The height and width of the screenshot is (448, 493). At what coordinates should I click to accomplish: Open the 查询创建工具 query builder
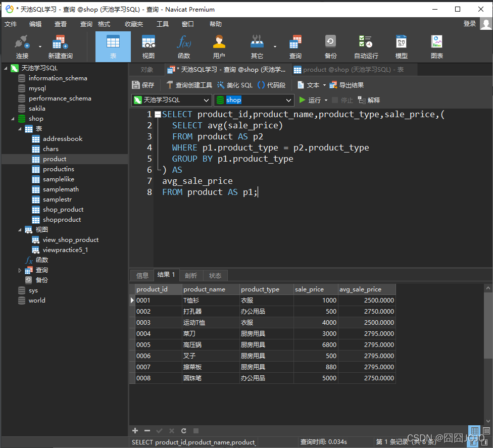tap(189, 85)
